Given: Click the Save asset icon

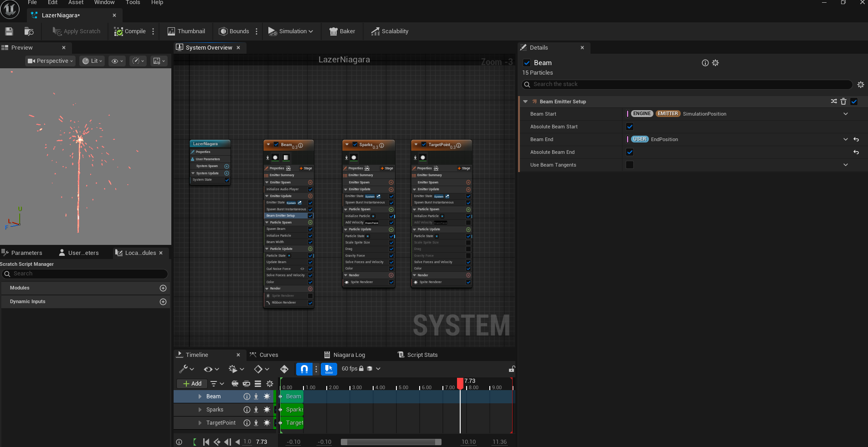Looking at the screenshot, I should tap(9, 31).
